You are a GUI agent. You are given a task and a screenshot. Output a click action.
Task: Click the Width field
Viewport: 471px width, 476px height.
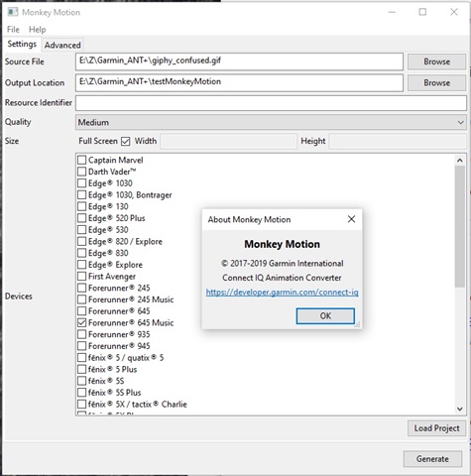[228, 142]
